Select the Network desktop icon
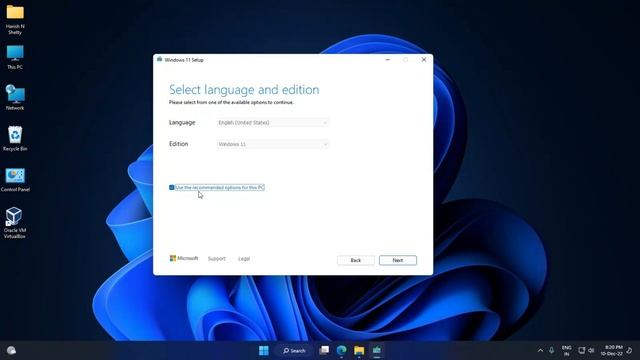The height and width of the screenshot is (360, 640). click(15, 98)
